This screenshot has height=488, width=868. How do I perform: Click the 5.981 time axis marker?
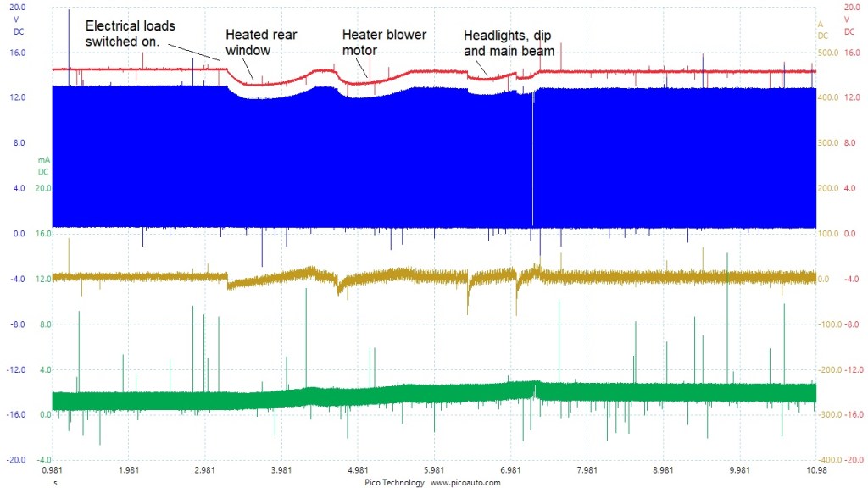[434, 469]
